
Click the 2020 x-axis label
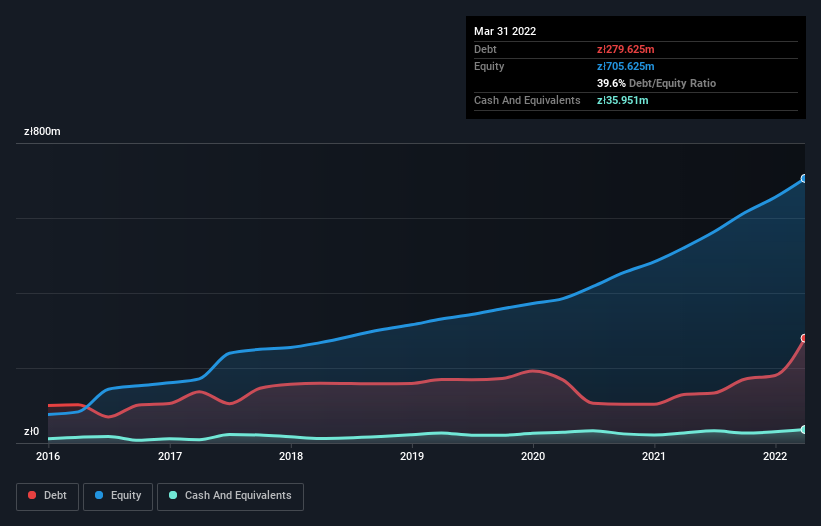click(533, 456)
